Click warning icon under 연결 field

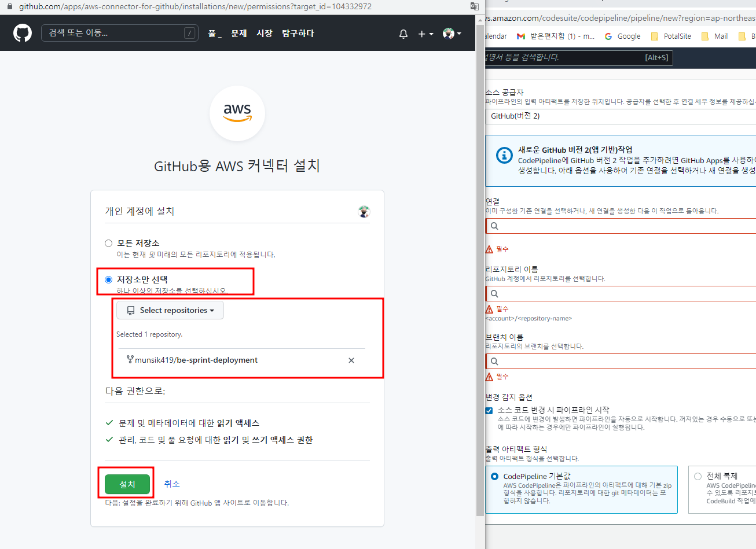pyautogui.click(x=489, y=249)
